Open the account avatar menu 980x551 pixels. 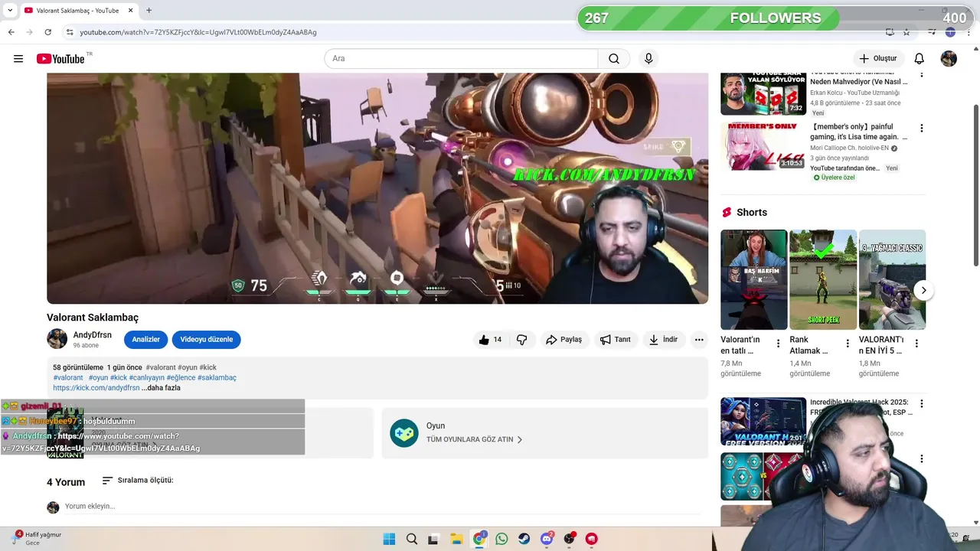(x=949, y=59)
